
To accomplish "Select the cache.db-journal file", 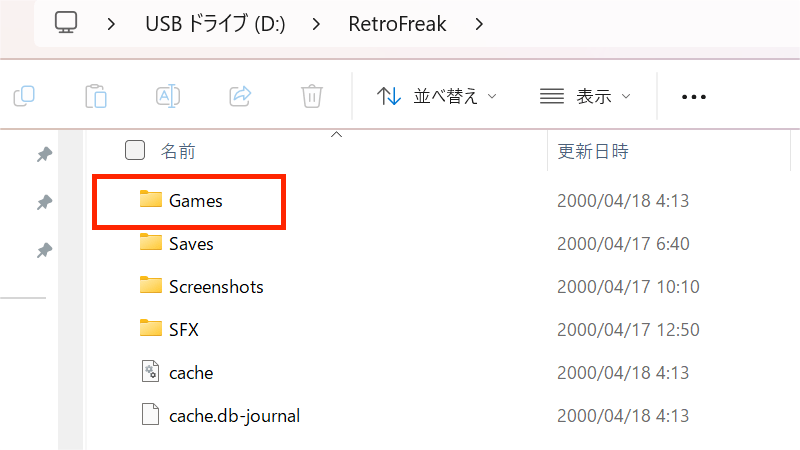I will tap(234, 415).
